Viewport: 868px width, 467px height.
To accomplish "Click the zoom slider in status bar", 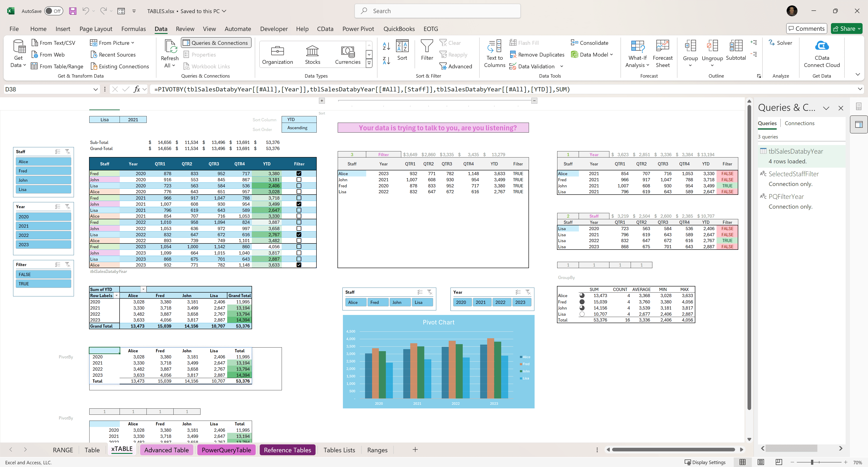I will coord(812,462).
